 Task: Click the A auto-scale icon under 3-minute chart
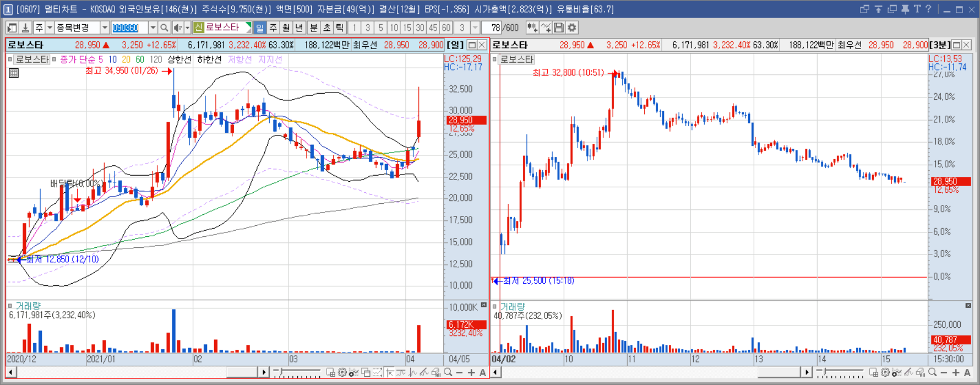967,373
